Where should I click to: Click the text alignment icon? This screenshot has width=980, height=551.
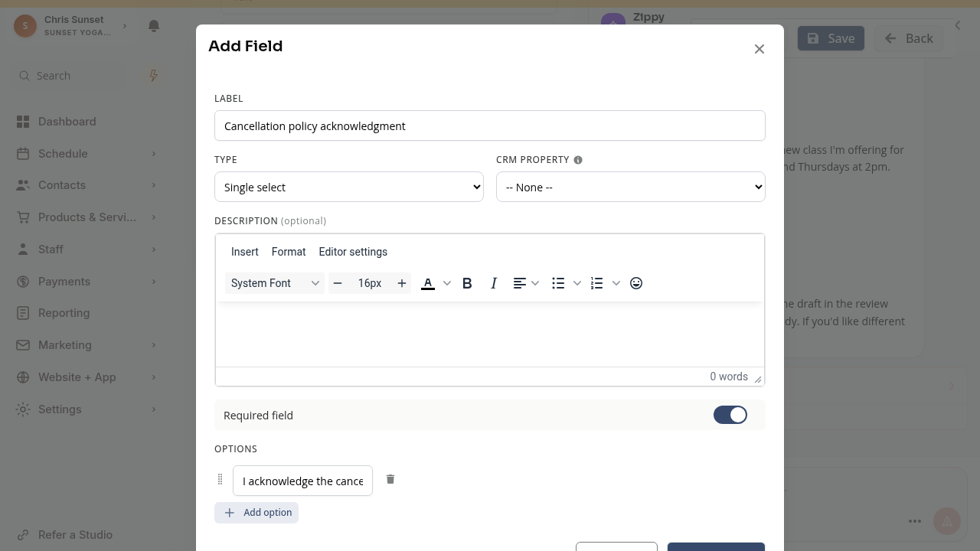coord(519,283)
